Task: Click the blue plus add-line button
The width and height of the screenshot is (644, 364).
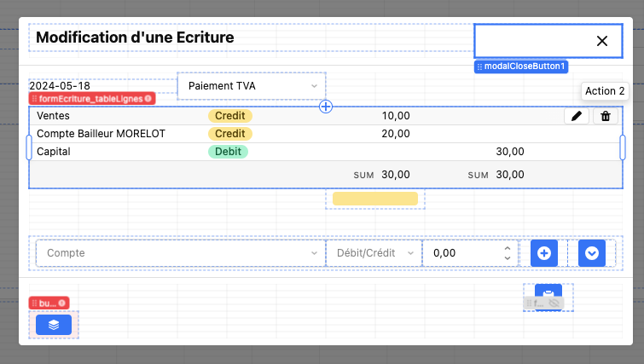Action: [x=544, y=253]
